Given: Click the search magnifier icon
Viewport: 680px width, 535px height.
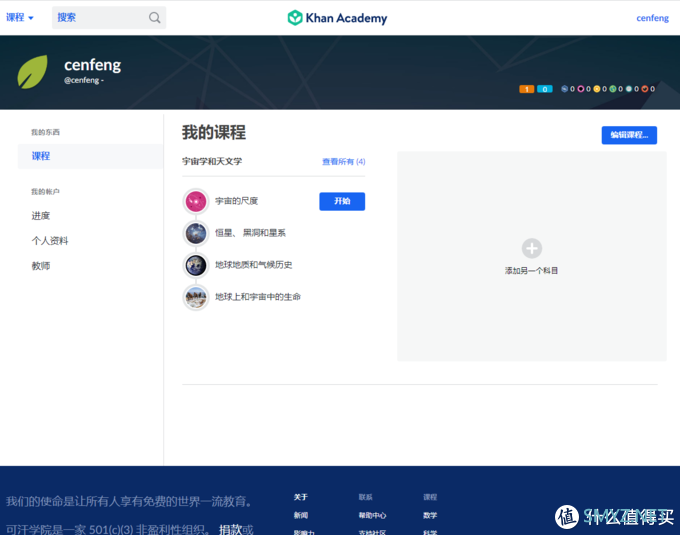Looking at the screenshot, I should (x=154, y=18).
